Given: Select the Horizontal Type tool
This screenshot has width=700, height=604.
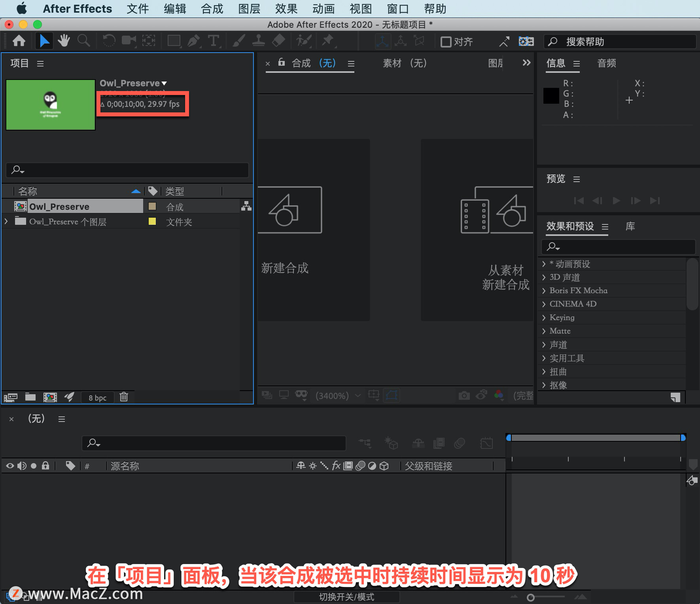Looking at the screenshot, I should [214, 41].
